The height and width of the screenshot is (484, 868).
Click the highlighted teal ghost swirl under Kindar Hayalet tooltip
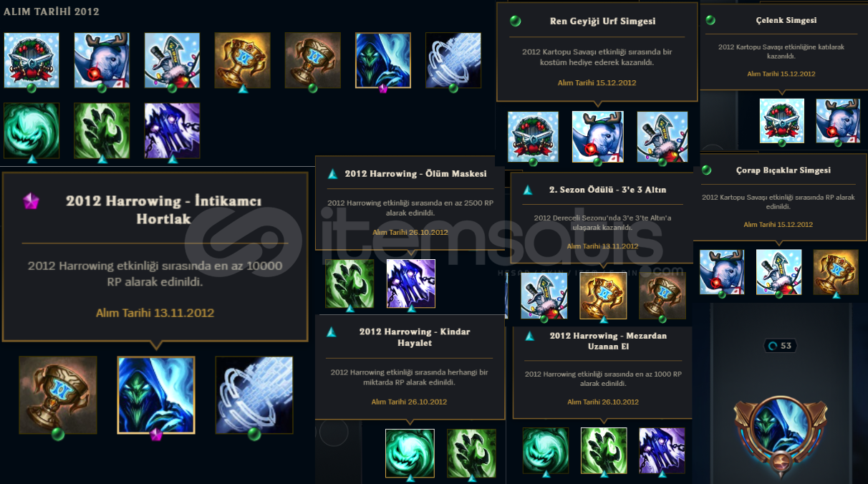click(x=410, y=453)
